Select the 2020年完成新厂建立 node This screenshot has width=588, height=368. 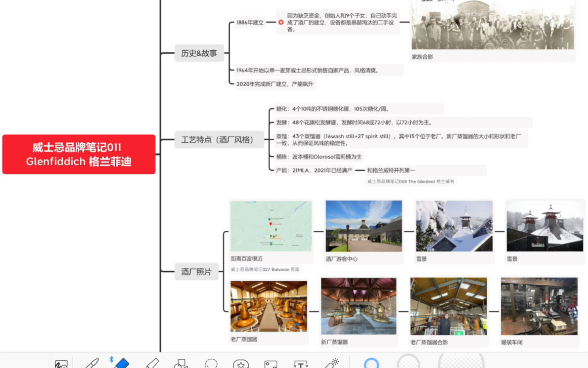point(275,84)
